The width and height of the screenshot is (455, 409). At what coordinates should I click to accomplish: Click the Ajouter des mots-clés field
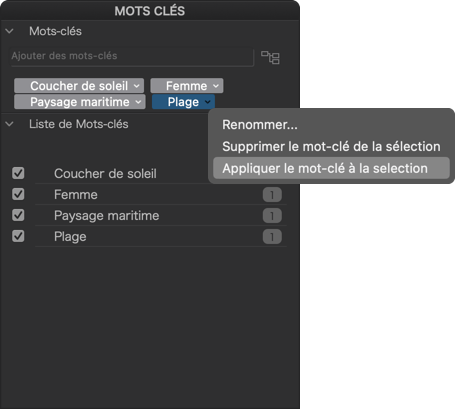coord(132,56)
